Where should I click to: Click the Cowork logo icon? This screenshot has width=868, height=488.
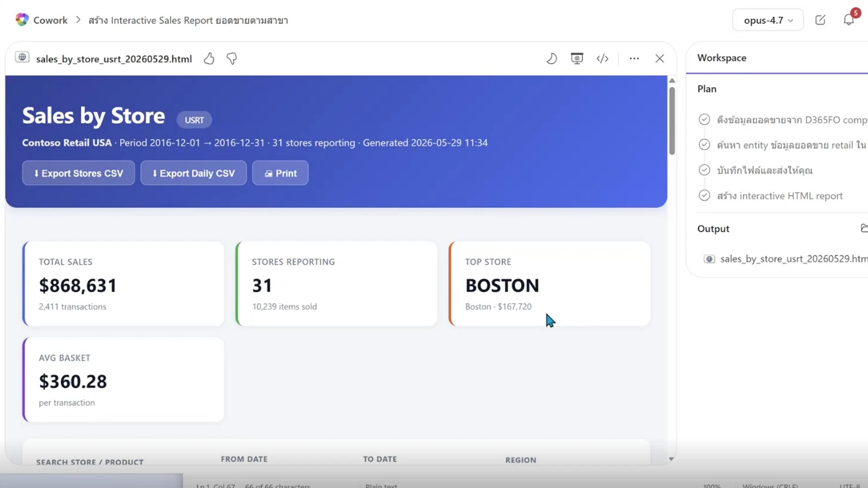pos(22,20)
